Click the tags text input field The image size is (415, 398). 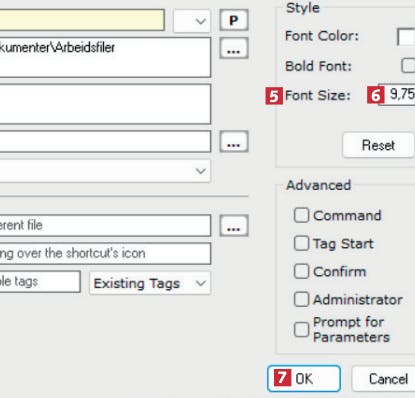click(40, 282)
